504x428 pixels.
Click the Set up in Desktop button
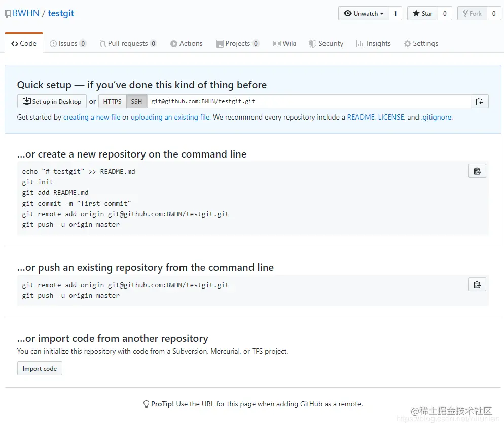[x=52, y=102]
